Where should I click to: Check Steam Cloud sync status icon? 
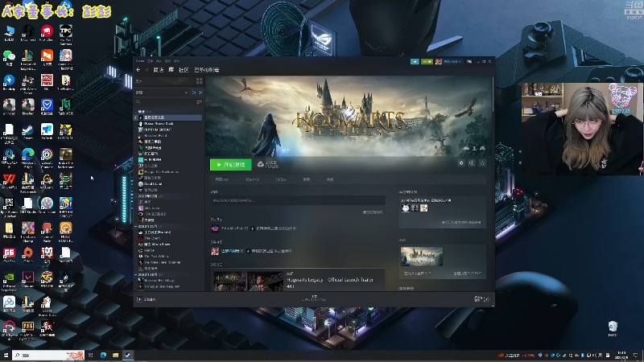click(260, 164)
